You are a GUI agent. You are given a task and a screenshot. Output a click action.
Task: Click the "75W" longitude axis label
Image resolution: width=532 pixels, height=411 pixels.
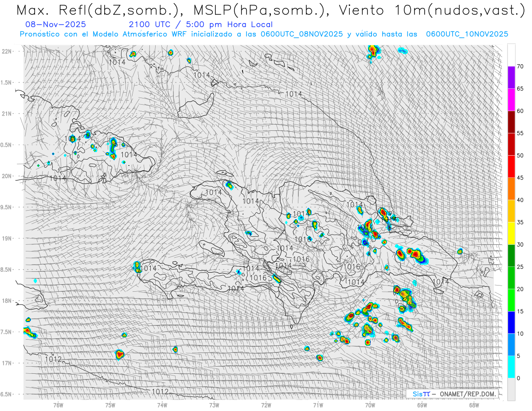(110, 405)
